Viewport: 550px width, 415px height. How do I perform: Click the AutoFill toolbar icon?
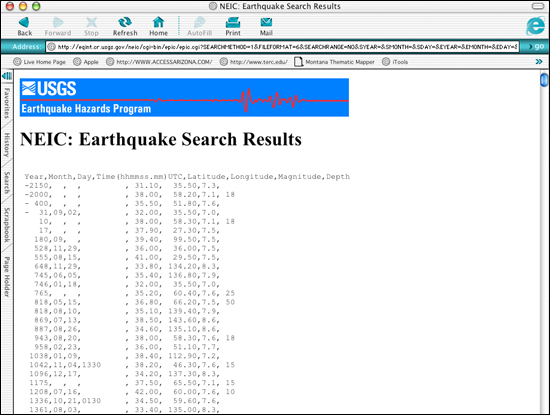[x=199, y=26]
